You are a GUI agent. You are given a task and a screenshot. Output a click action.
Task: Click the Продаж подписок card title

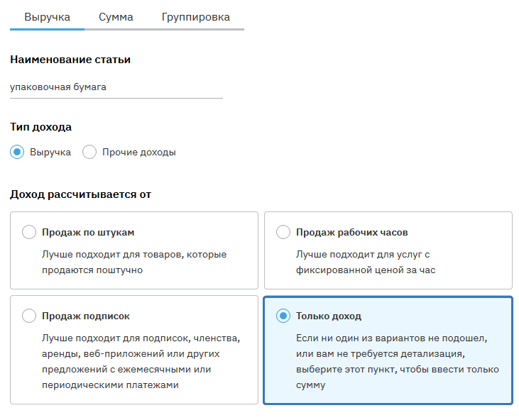86,316
